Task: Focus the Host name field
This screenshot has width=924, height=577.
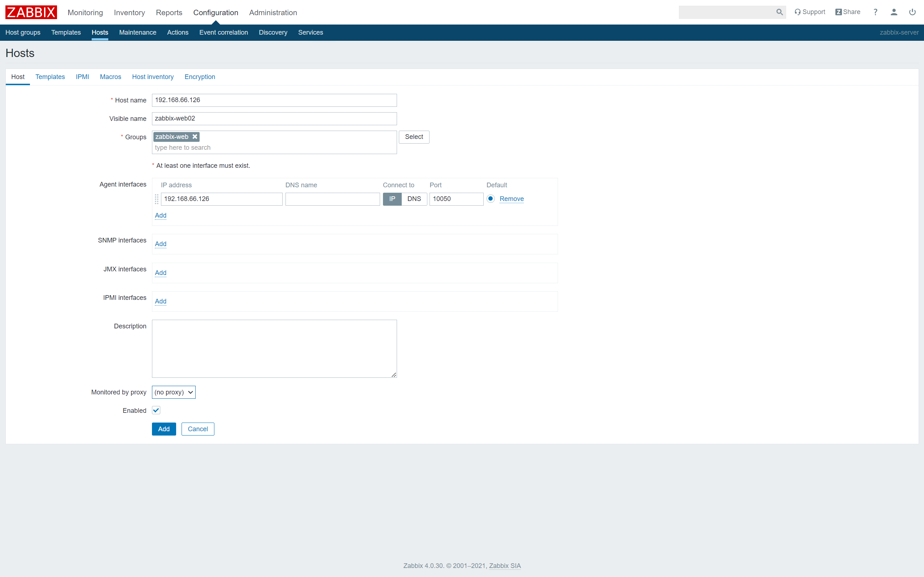Action: pos(274,100)
